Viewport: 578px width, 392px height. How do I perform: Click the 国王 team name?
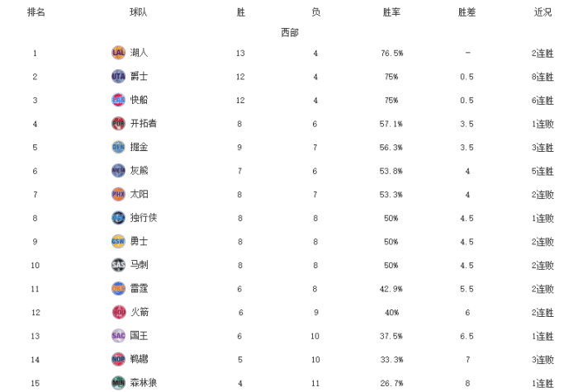pyautogui.click(x=139, y=336)
